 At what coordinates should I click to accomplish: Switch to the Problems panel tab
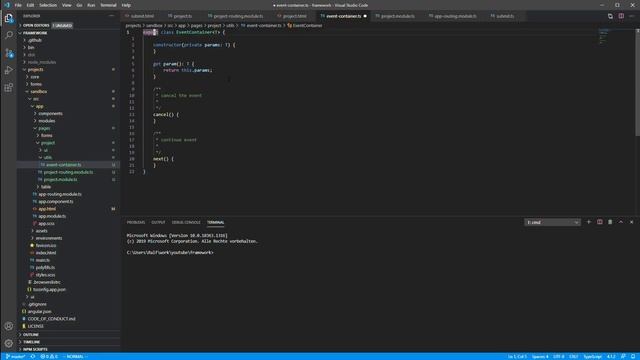[136, 222]
